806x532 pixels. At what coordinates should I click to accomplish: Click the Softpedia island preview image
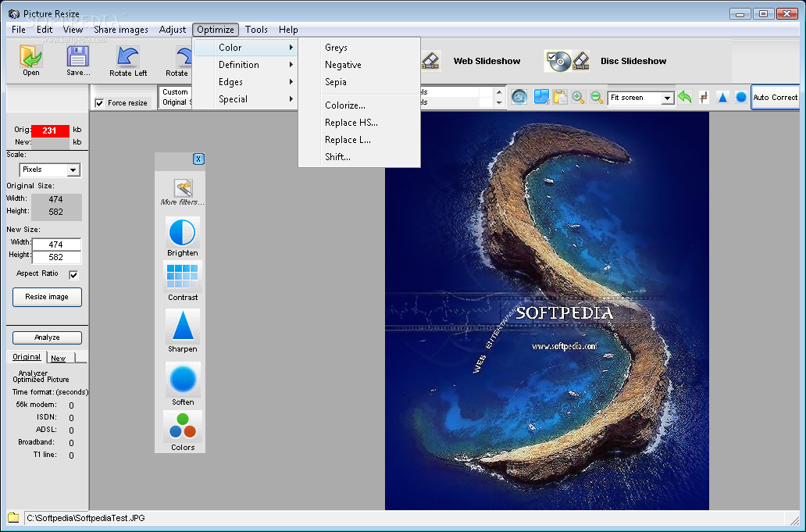[x=547, y=311]
